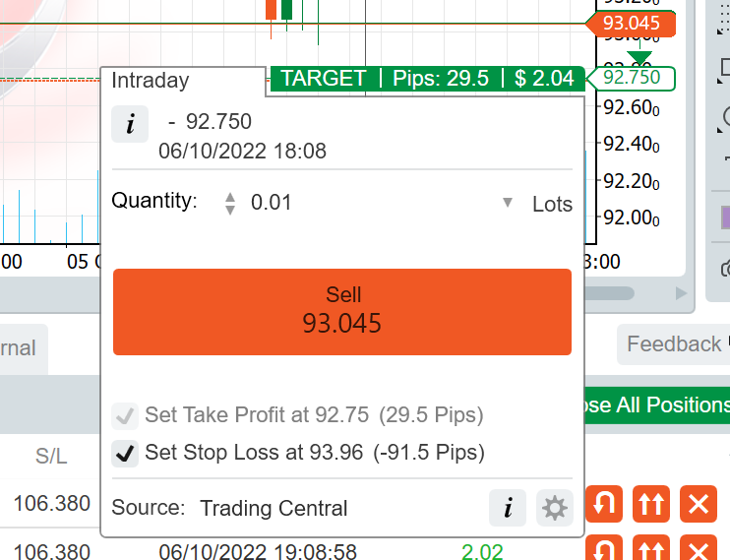This screenshot has height=560, width=730.
Task: Open the Feedback button
Action: [674, 344]
